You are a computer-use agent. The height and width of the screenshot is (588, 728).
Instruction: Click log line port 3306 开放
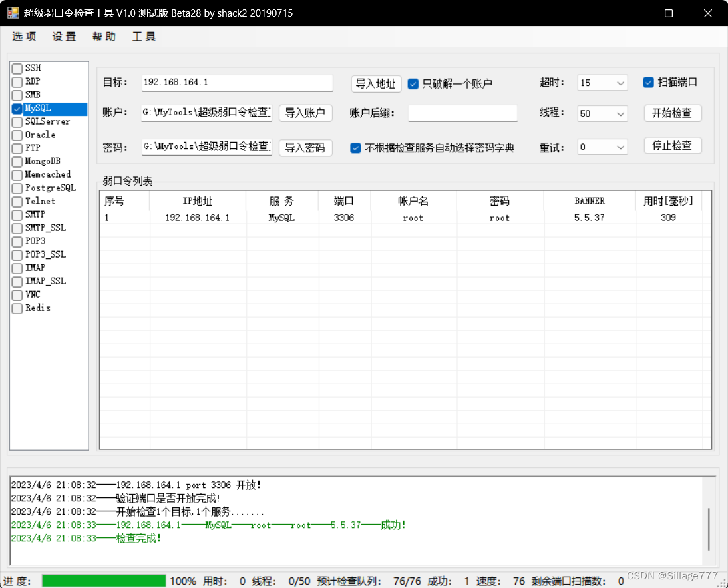click(136, 485)
